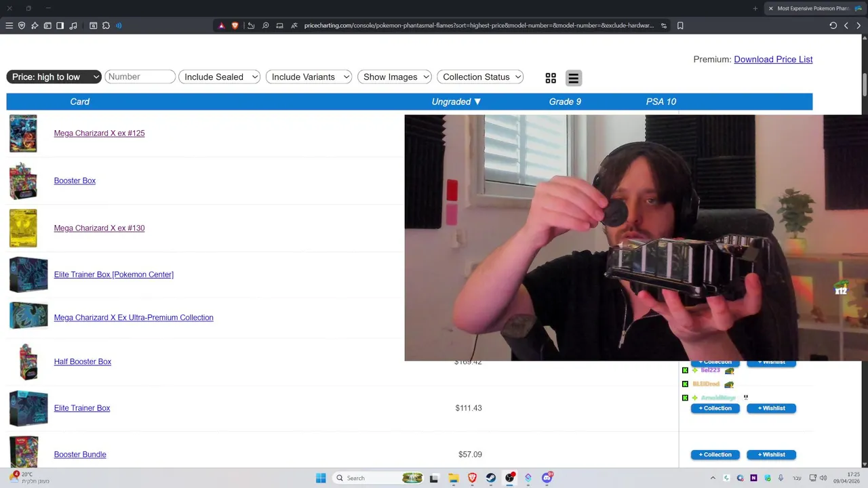The width and height of the screenshot is (868, 488).
Task: Sort by the Grade 9 column header
Action: 565,102
